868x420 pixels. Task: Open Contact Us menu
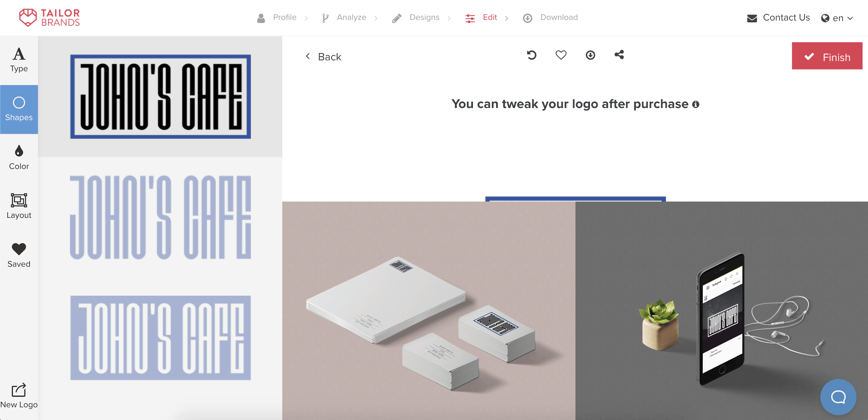coord(778,18)
